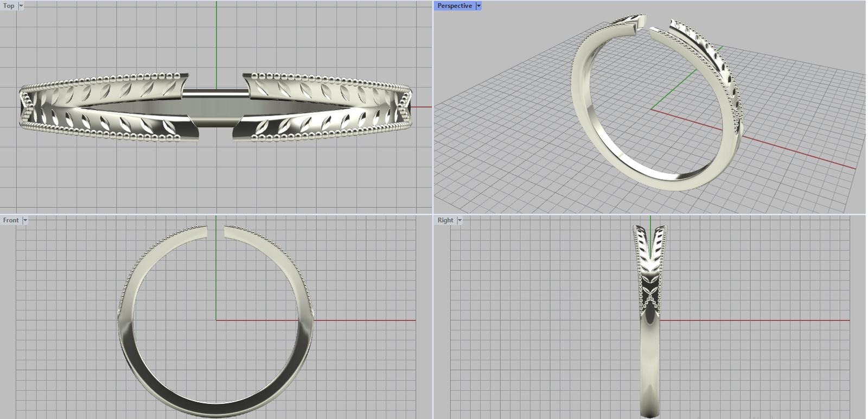Click the Right viewport title label
Image resolution: width=868 pixels, height=419 pixels.
coord(445,220)
